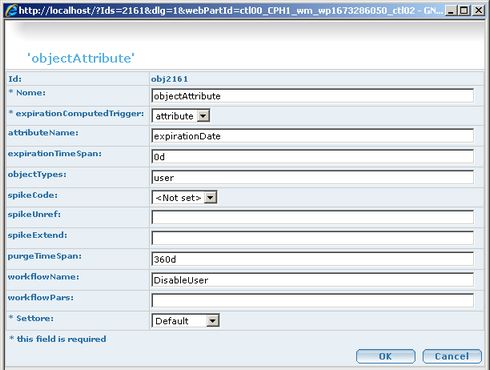
Task: Expand the spikeCode Not set dropdown
Action: (210, 197)
